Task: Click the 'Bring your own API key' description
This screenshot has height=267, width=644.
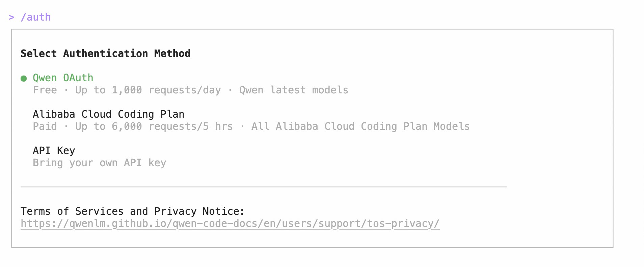Action: (x=99, y=163)
